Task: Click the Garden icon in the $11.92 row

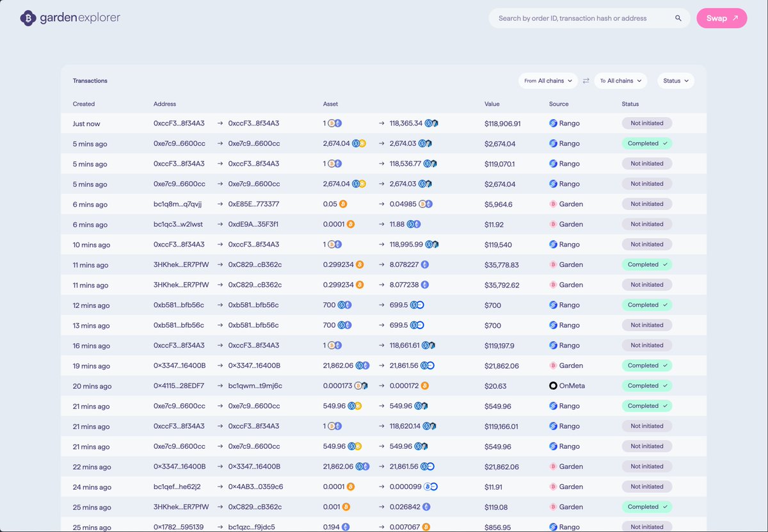Action: click(x=554, y=225)
